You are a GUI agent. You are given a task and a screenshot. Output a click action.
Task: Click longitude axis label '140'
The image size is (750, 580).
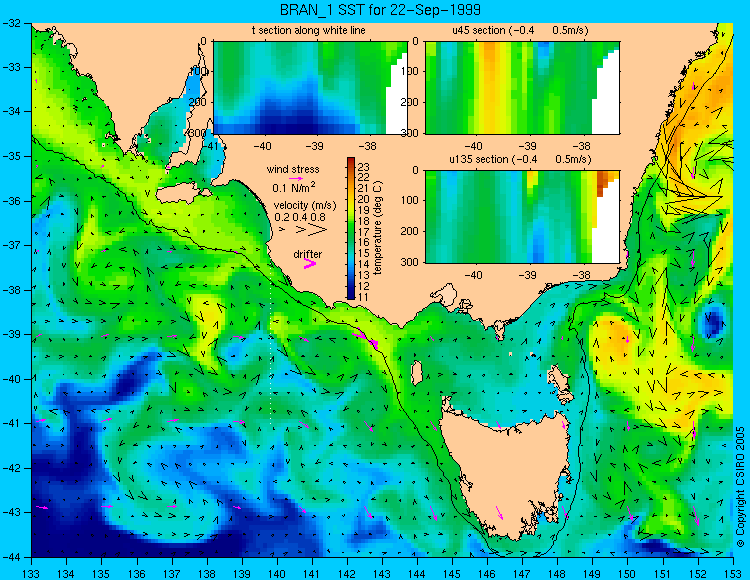[277, 573]
